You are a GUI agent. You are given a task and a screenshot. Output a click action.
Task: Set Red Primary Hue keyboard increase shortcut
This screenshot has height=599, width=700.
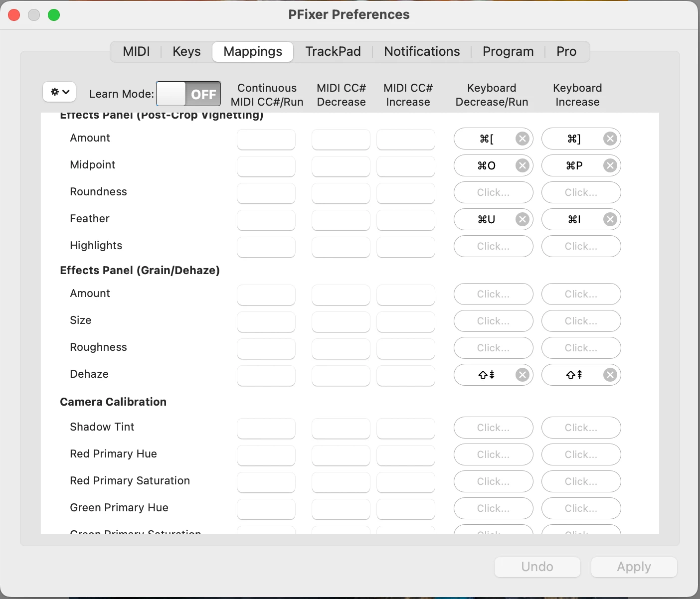coord(581,455)
